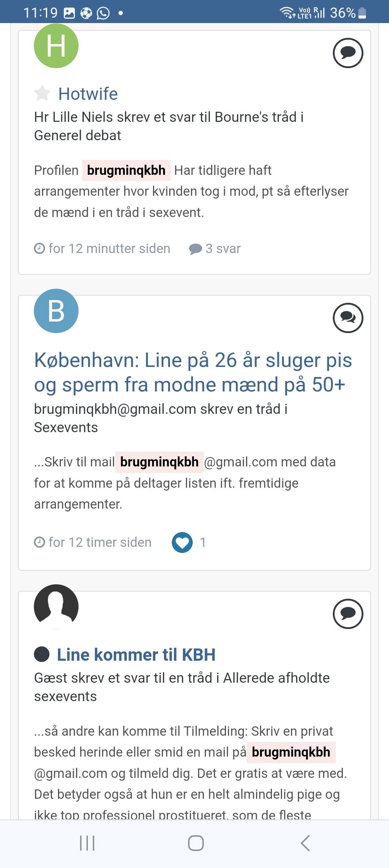Open the København: Line på 26 år thread
This screenshot has height=868, width=389.
pyautogui.click(x=193, y=372)
